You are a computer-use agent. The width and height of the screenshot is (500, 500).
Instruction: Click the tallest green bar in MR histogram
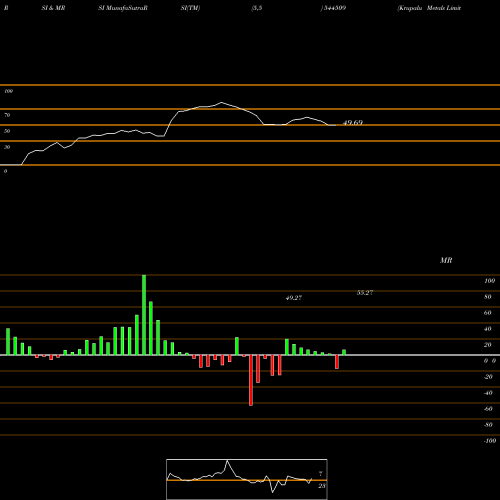coord(144,315)
